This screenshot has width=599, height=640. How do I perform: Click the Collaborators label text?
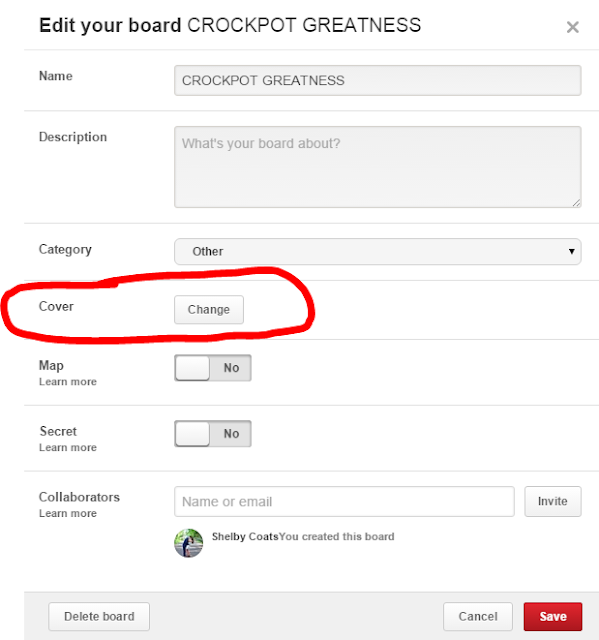(x=79, y=497)
